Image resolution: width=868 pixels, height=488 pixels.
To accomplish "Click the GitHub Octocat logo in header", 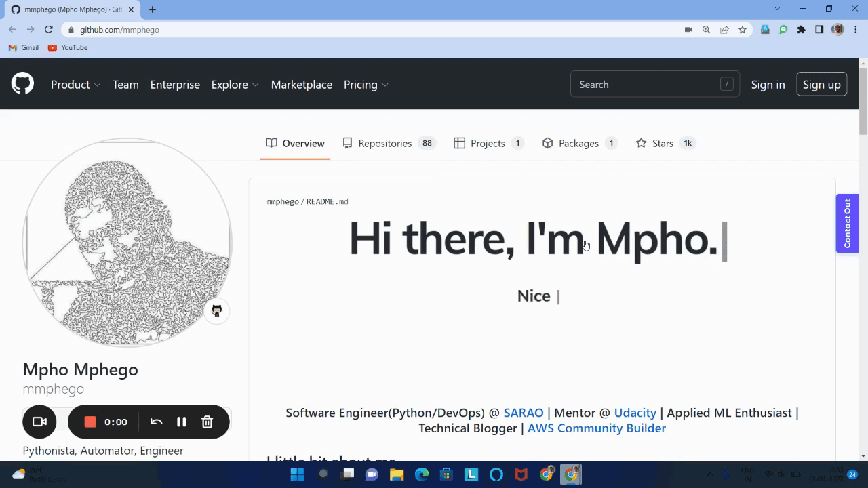I will click(22, 83).
